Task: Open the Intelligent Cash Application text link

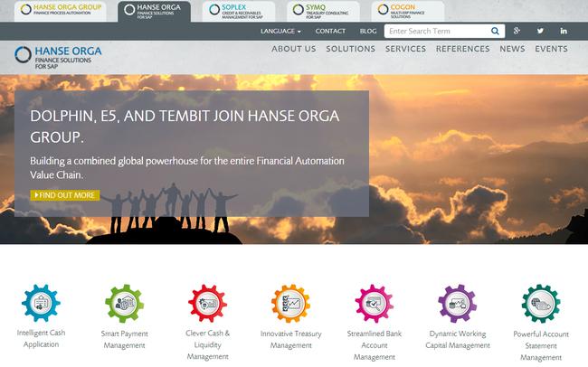Action: click(x=41, y=338)
